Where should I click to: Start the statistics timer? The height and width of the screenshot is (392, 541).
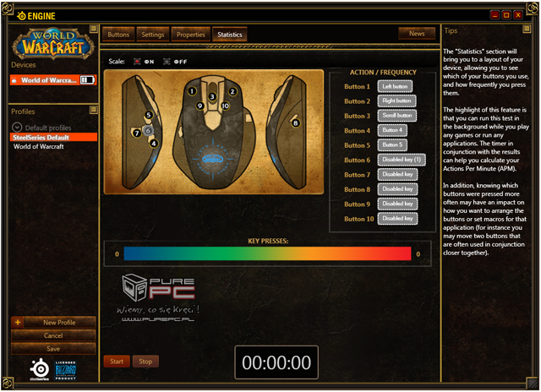117,362
